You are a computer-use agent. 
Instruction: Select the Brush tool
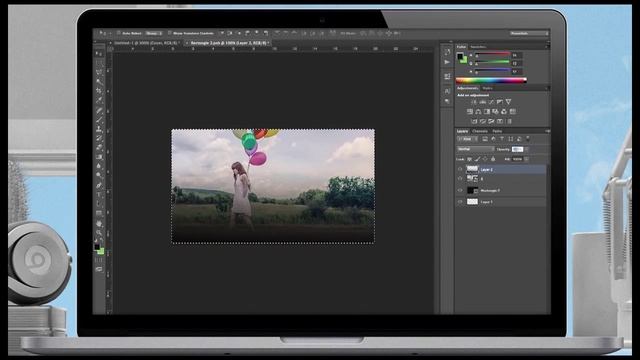(x=99, y=119)
